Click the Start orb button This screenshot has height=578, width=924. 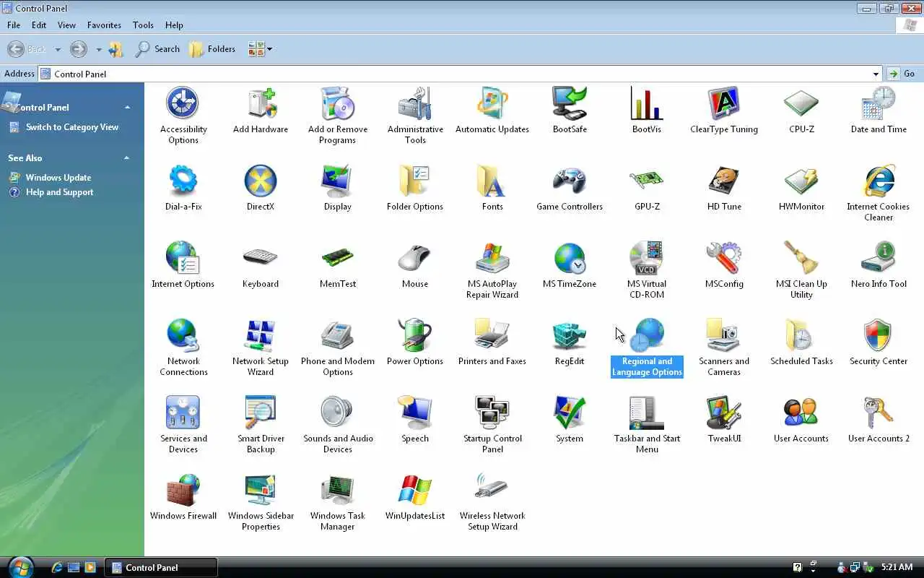[19, 566]
